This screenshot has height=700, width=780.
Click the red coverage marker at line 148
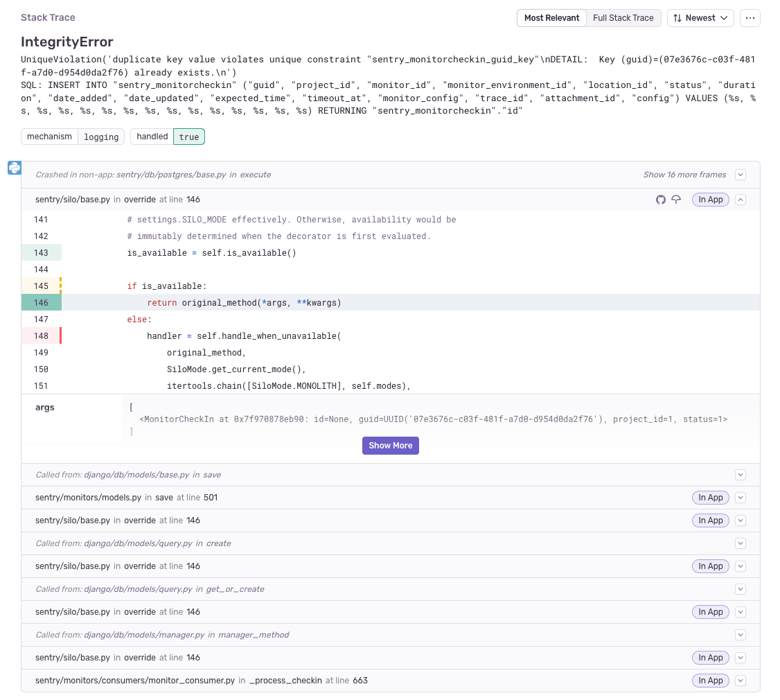60,336
